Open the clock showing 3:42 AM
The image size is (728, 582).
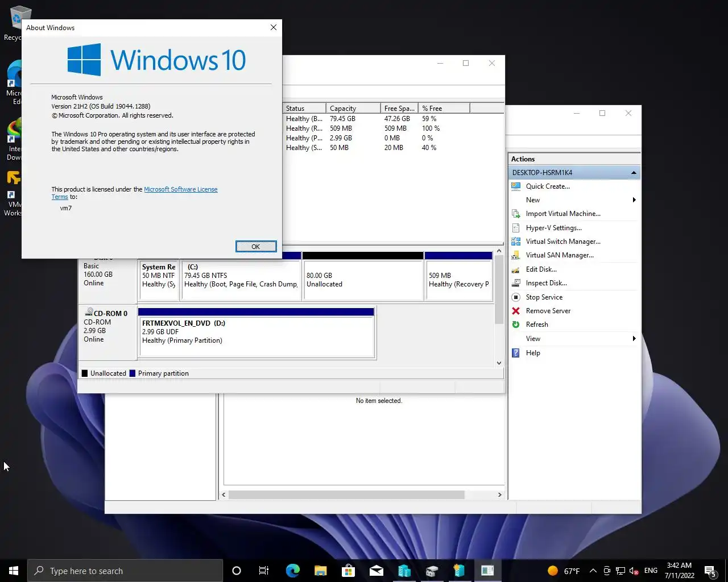679,571
